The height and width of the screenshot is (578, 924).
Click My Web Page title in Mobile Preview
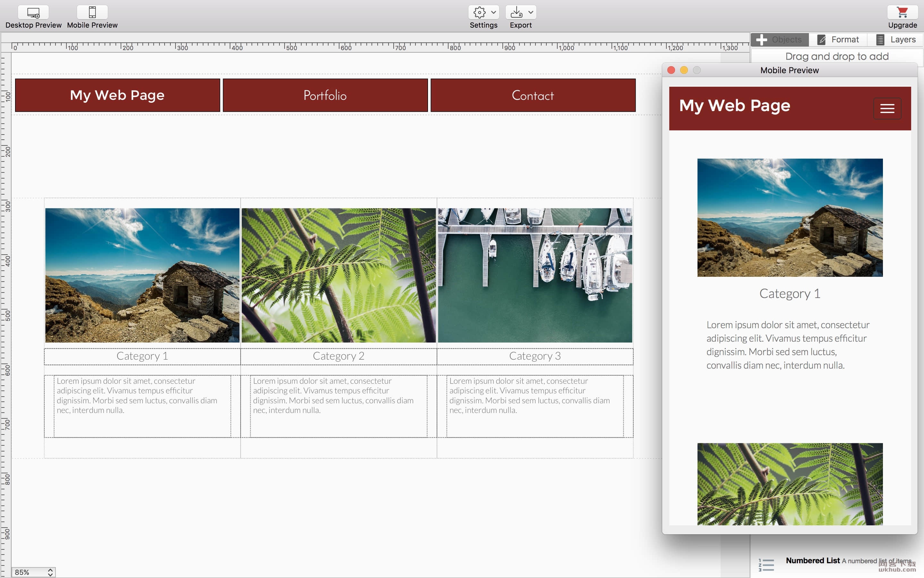click(735, 106)
